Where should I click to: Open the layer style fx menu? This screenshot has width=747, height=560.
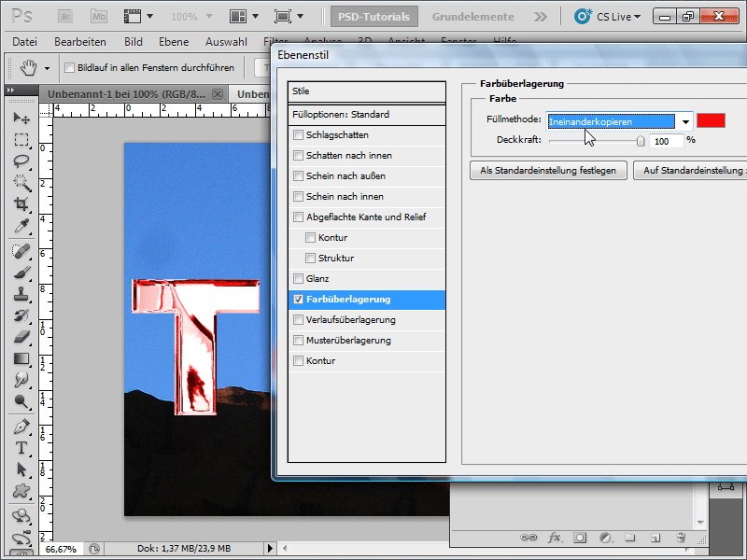(x=554, y=538)
